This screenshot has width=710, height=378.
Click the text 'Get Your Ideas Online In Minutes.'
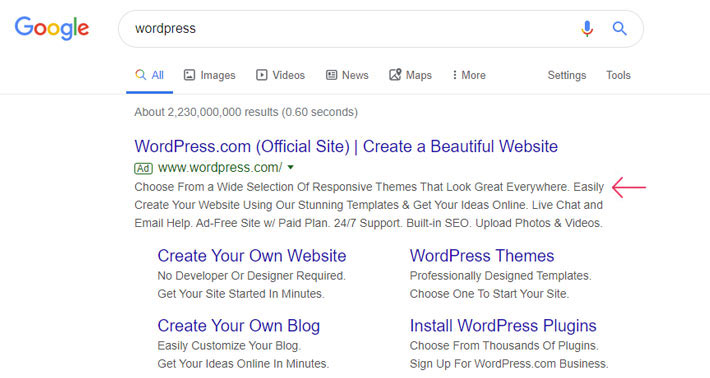[x=243, y=364]
